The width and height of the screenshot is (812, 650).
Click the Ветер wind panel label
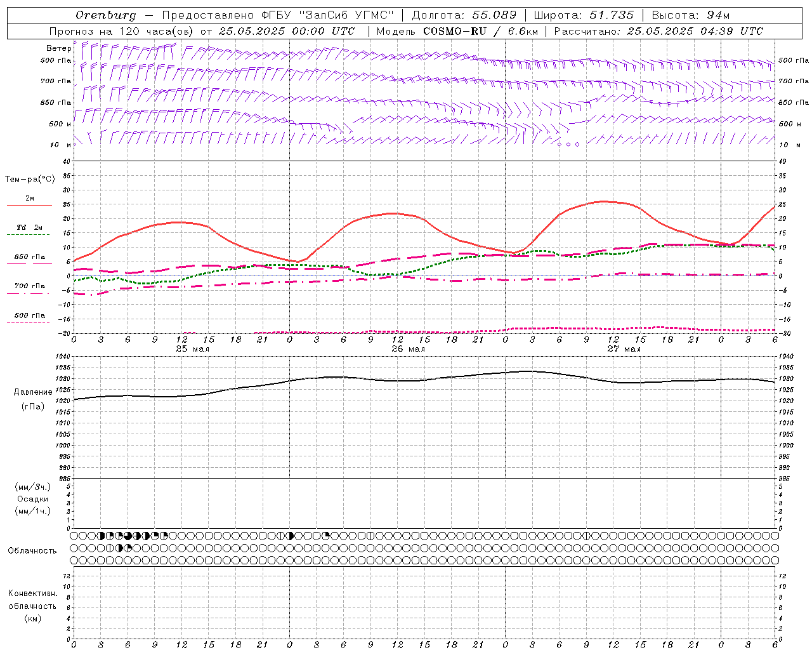(x=58, y=48)
